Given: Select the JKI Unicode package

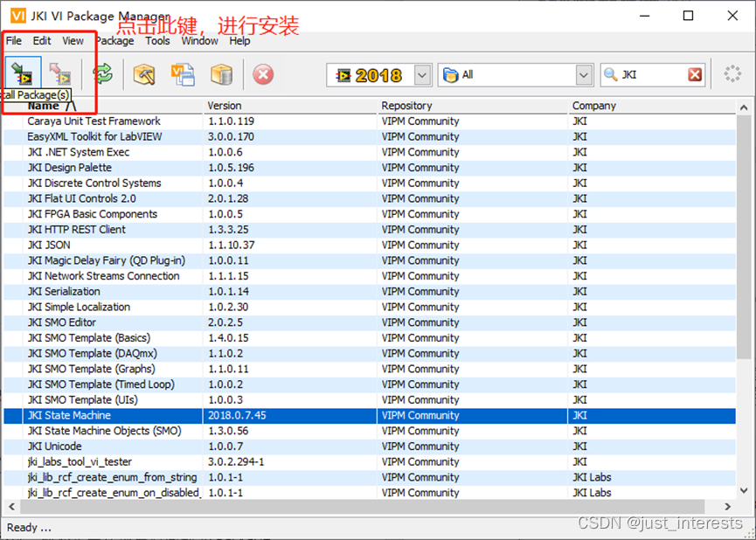Looking at the screenshot, I should [370, 446].
